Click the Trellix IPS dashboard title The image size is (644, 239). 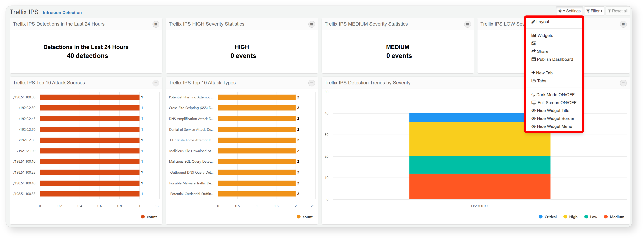click(x=24, y=12)
